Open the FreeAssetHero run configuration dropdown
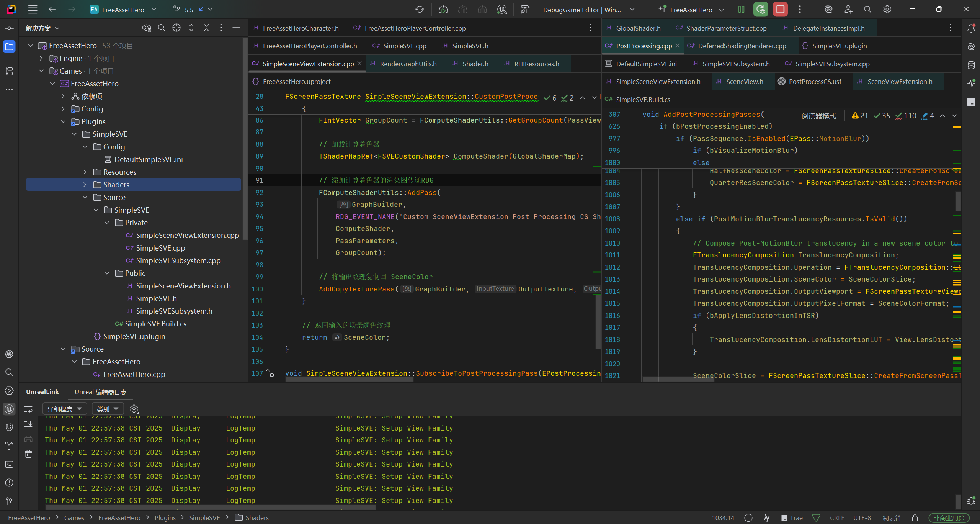Screen dimensions: 980x524 691,10
